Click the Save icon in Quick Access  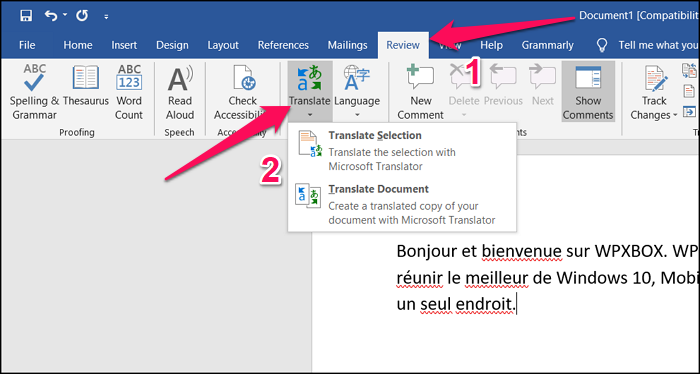point(26,16)
